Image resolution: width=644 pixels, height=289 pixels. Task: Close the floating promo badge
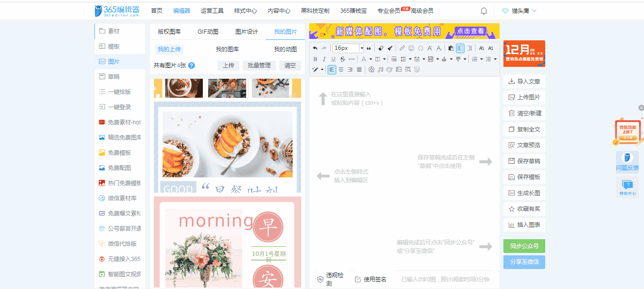pyautogui.click(x=641, y=108)
